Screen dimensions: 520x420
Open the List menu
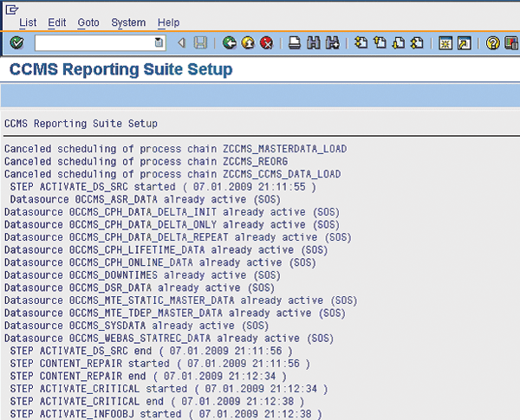point(28,22)
